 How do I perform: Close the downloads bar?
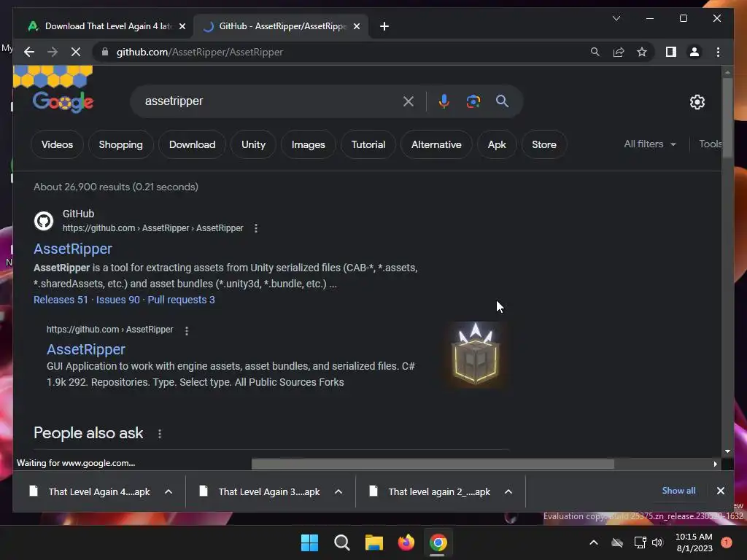click(720, 491)
